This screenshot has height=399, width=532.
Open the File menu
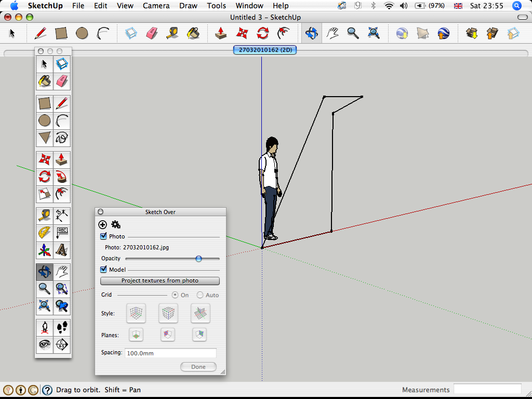pos(78,6)
